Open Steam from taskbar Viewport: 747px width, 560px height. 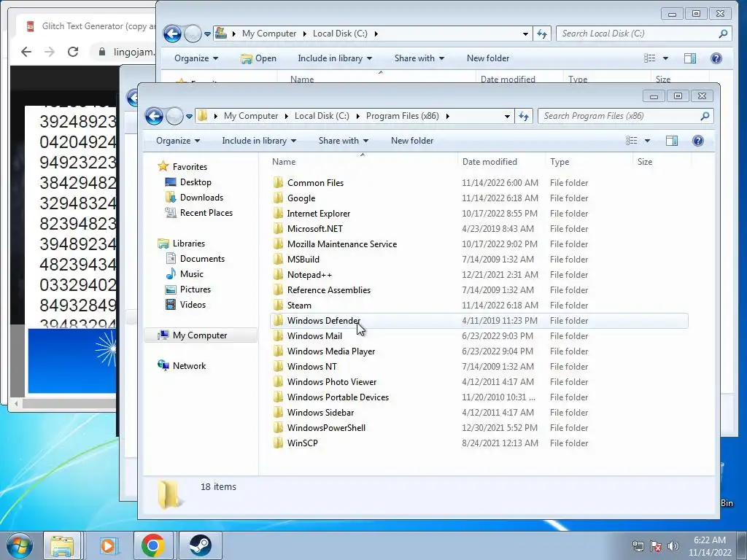pyautogui.click(x=201, y=545)
